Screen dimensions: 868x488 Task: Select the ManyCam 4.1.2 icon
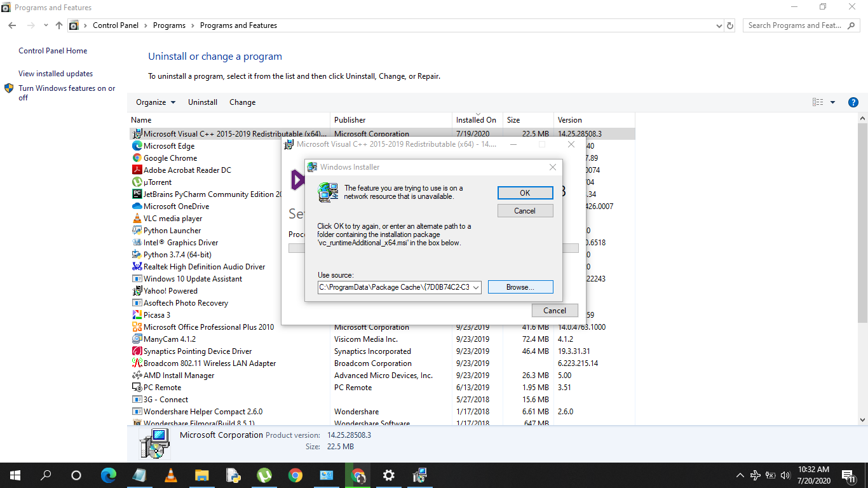click(137, 339)
